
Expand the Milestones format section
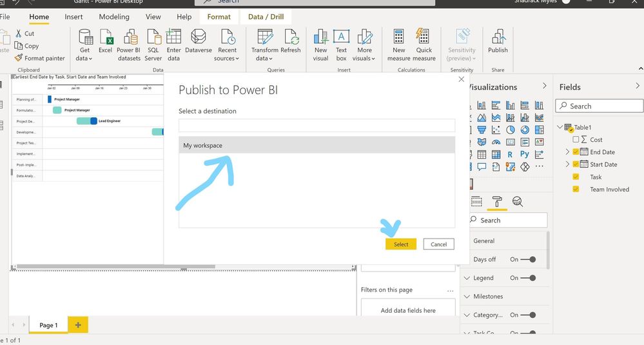coord(467,297)
